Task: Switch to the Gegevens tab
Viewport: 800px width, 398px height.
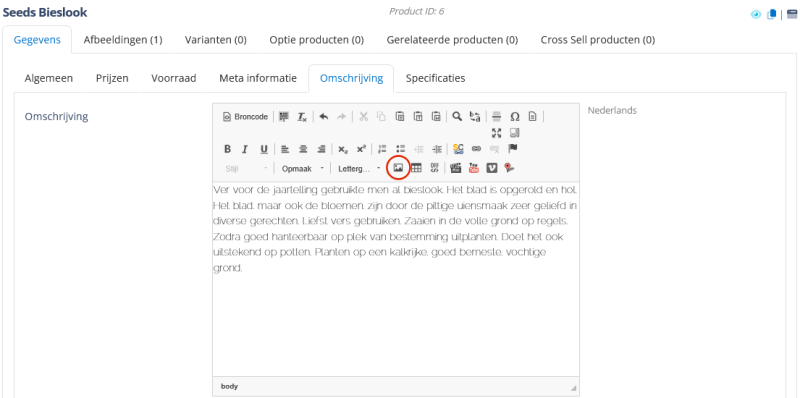Action: click(x=37, y=40)
